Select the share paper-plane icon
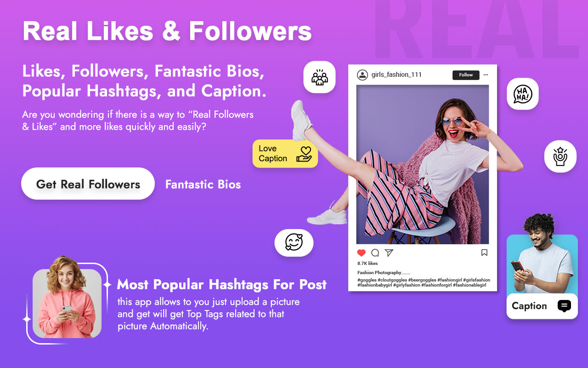This screenshot has height=368, width=588. 390,253
